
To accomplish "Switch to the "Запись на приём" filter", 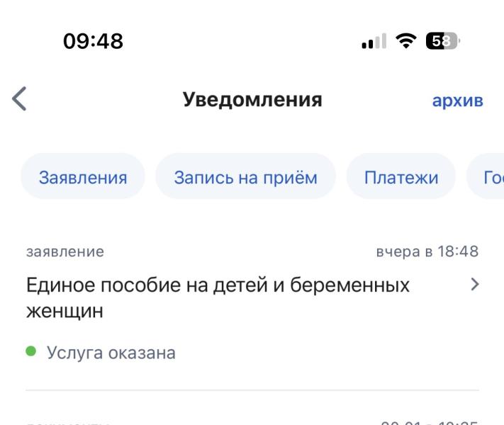I will (x=245, y=177).
